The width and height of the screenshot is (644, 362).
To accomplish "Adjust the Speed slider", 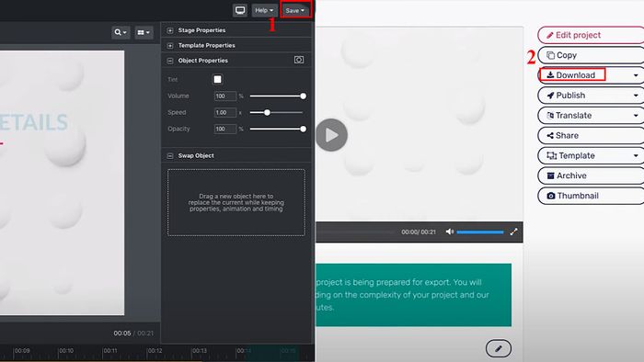I will pyautogui.click(x=276, y=112).
